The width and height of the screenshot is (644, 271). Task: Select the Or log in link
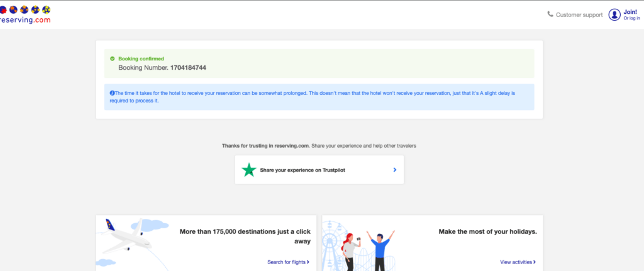(x=631, y=18)
